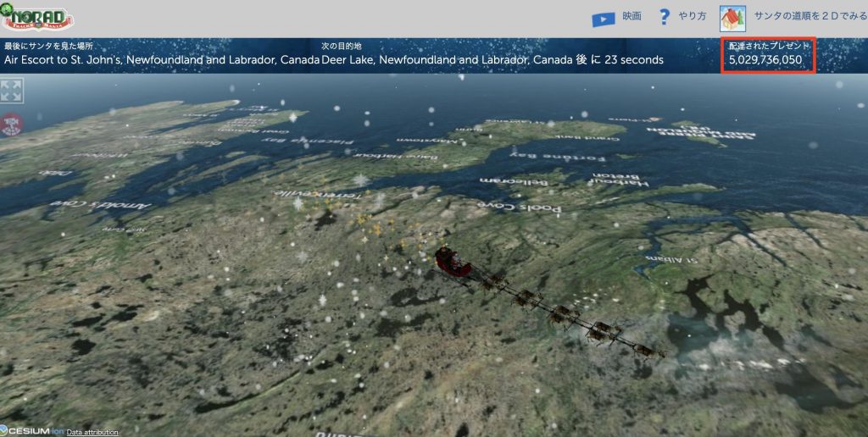Click the red circular Santa badge icon

(12, 124)
